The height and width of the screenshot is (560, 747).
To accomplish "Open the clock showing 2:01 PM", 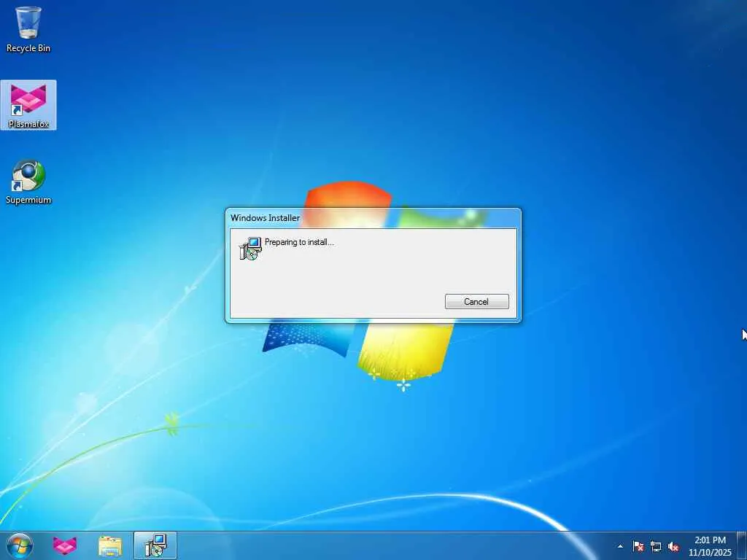I will coord(710,546).
